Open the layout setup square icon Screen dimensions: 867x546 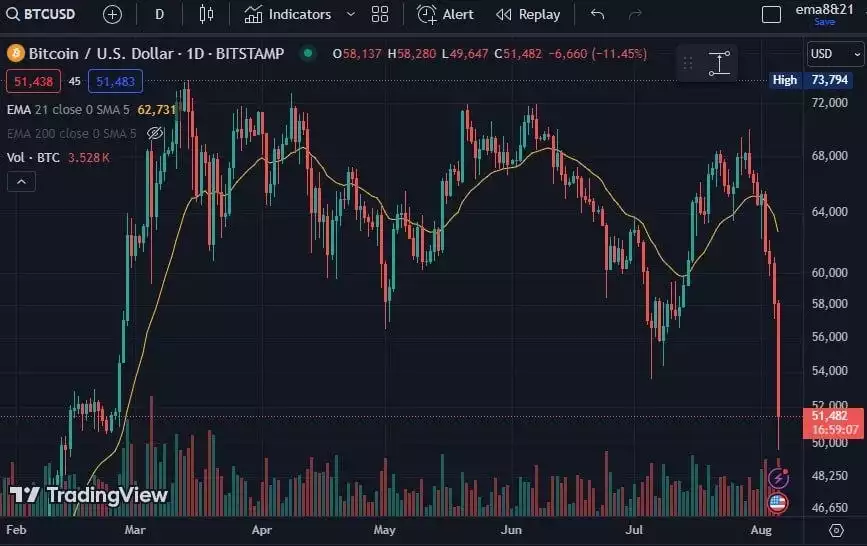[771, 14]
